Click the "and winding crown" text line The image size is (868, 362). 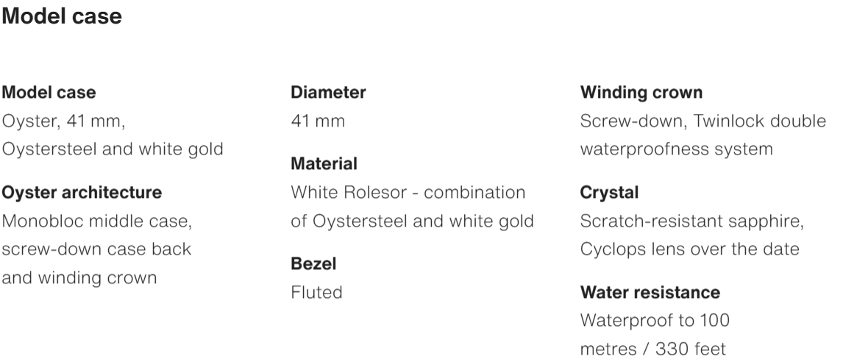[79, 278]
